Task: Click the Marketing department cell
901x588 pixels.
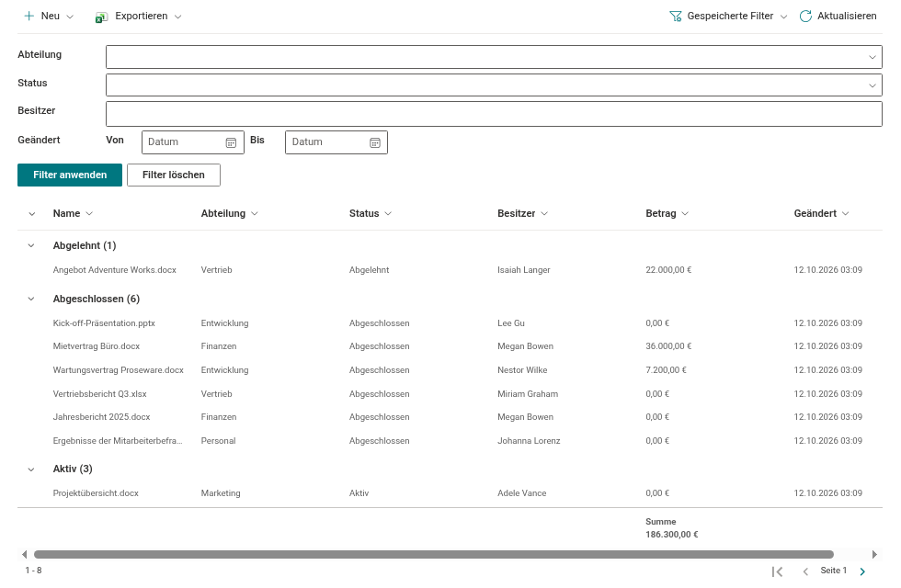Action: [x=221, y=493]
